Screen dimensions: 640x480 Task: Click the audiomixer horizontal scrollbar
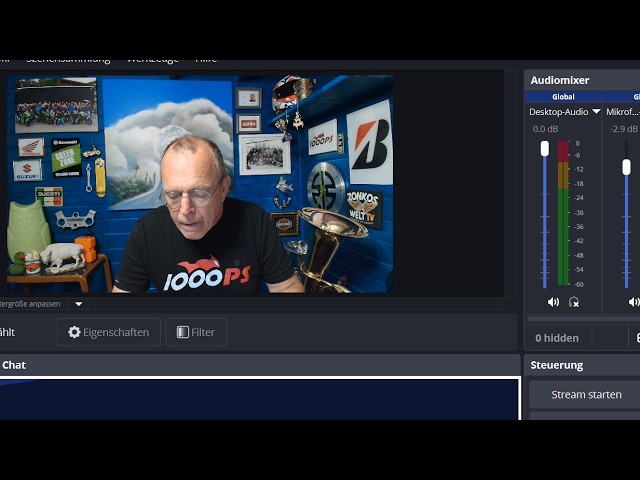point(584,319)
